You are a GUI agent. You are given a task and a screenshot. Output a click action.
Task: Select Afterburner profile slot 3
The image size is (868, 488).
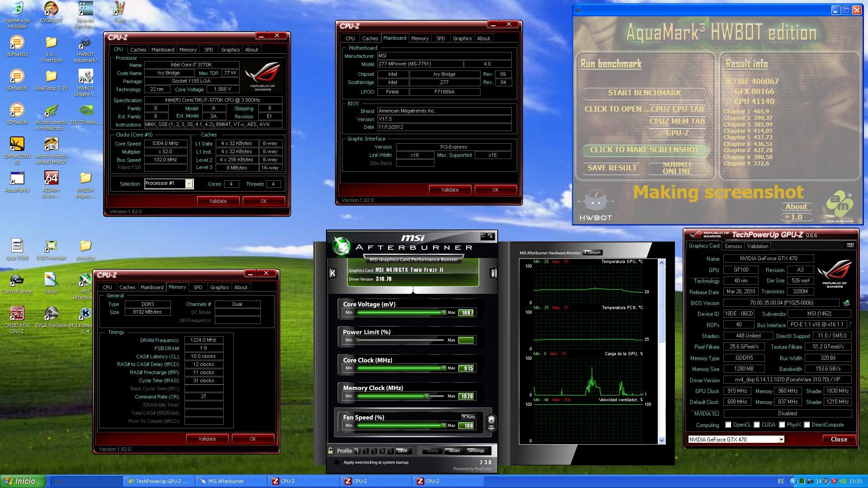coord(374,450)
